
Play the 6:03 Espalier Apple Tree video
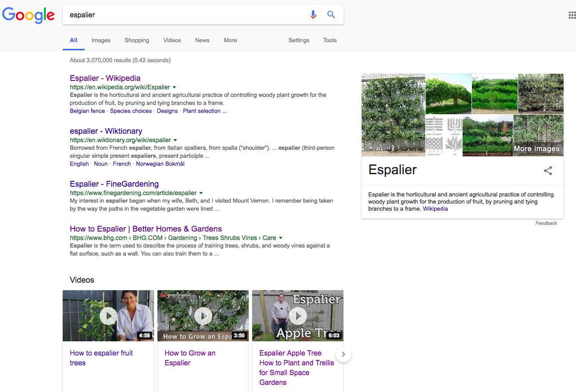(x=298, y=316)
